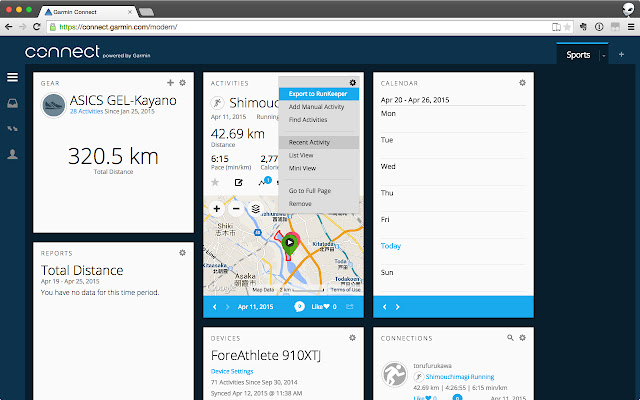Play activity route on map marker
Viewport: 640px width, 400px height.
(x=289, y=242)
